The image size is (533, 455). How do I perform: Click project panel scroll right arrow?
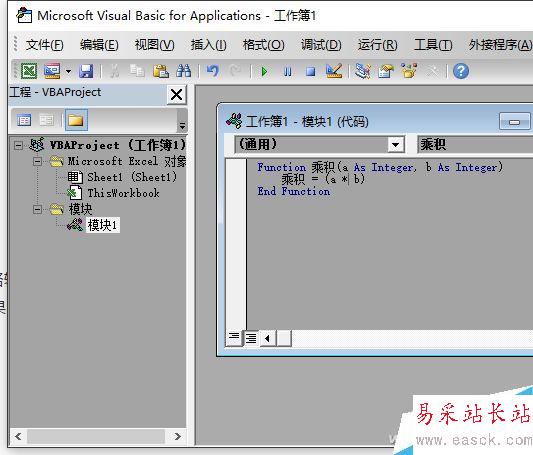177,436
